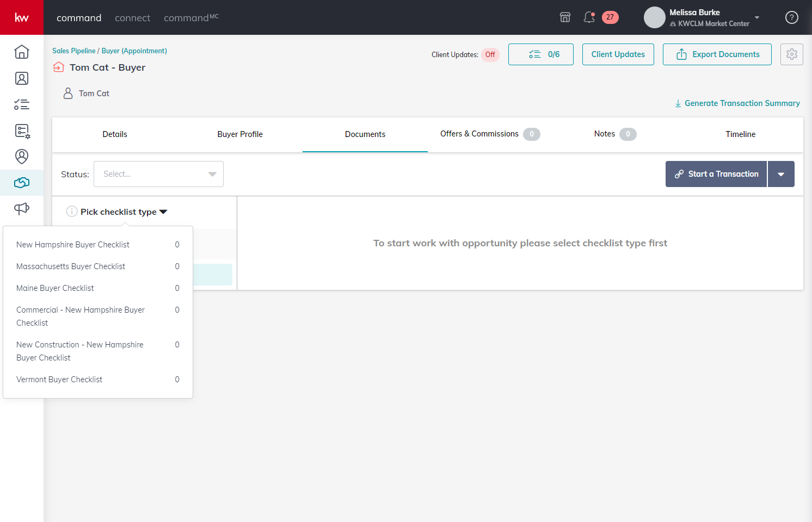Open the Status select dropdown
The width and height of the screenshot is (812, 522).
pyautogui.click(x=158, y=174)
